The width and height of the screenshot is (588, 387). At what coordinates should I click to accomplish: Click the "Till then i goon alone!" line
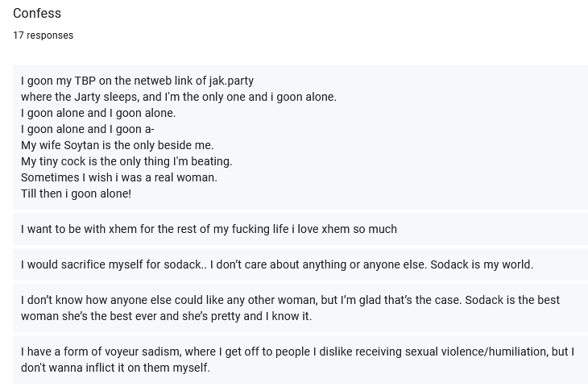coord(77,193)
